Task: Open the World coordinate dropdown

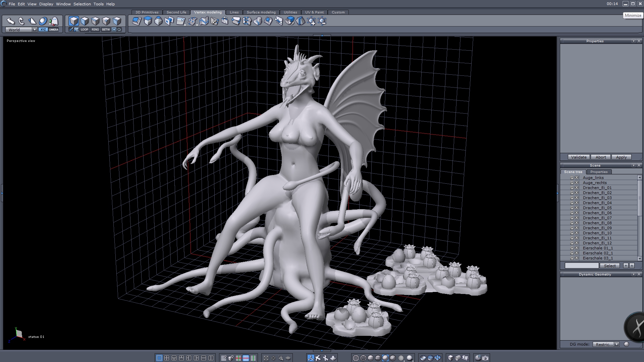Action: [35, 29]
